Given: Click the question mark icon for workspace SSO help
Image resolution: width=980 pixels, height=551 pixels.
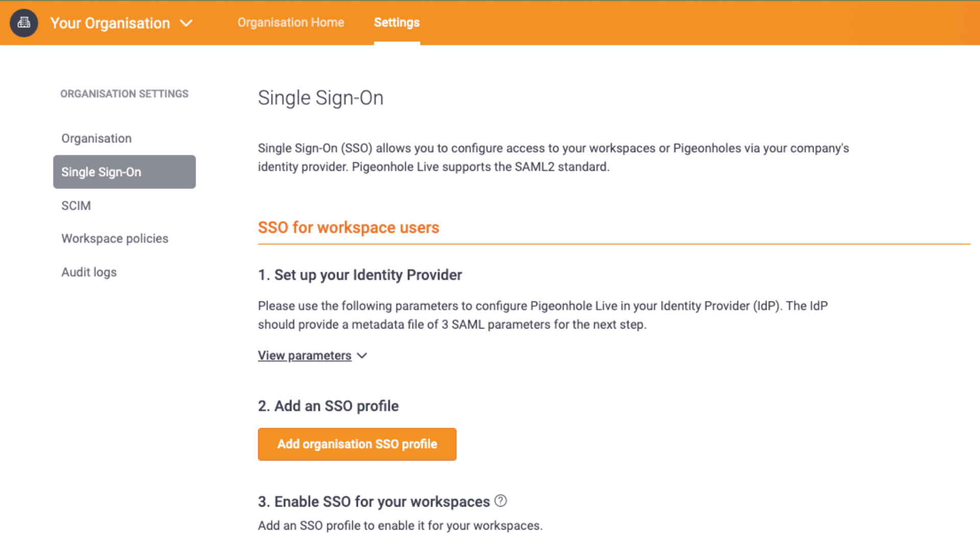Looking at the screenshot, I should pos(501,502).
